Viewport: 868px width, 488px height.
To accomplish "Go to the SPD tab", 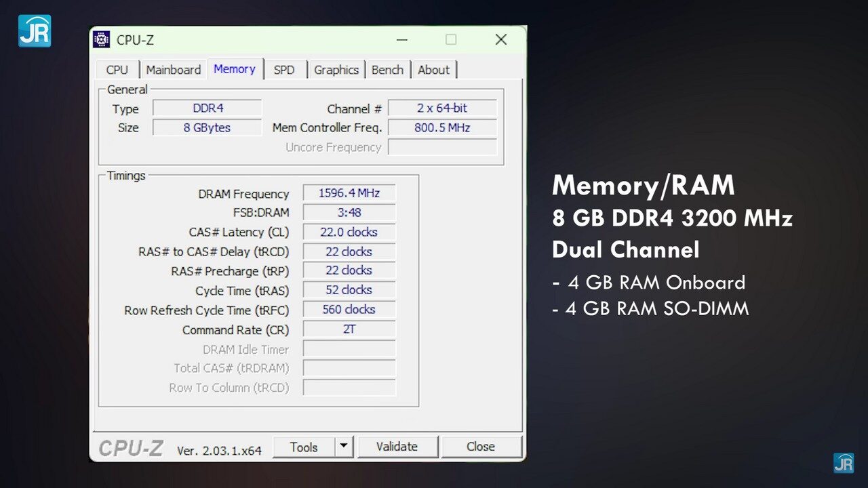I will pyautogui.click(x=284, y=69).
